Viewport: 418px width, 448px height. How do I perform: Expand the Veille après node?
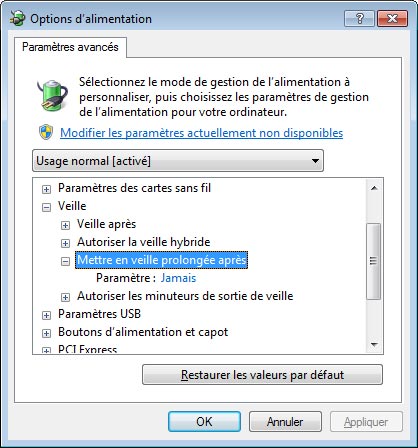click(65, 225)
